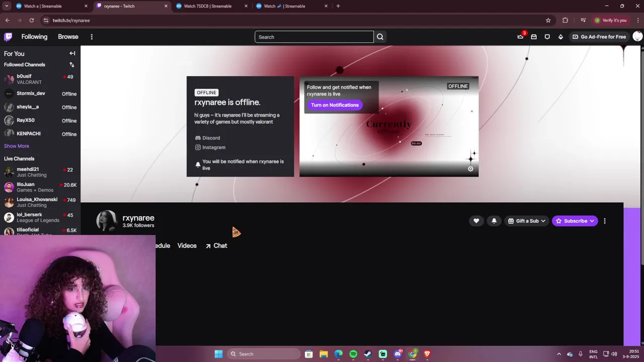Unfollow rxynaree via heart button
Viewport: 644px width, 362px height.
[x=476, y=221]
